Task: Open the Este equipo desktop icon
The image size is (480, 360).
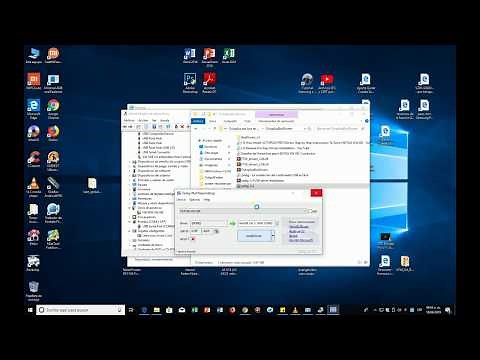Action: [x=34, y=56]
